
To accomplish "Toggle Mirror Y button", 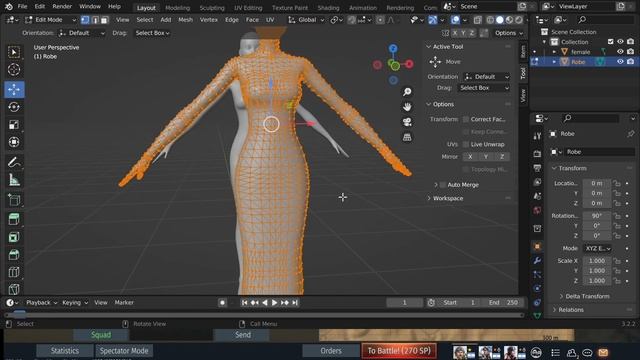I will pyautogui.click(x=486, y=157).
